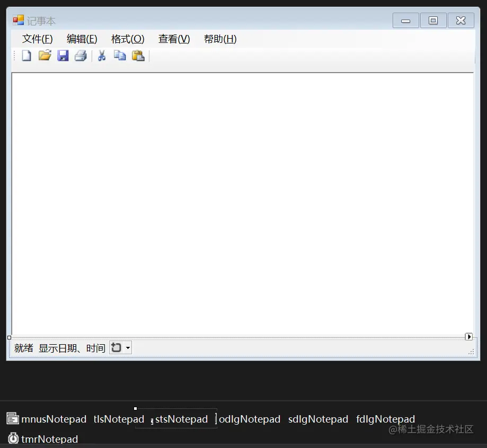Save the file using the floppy disk icon
The width and height of the screenshot is (487, 448).
coord(63,55)
